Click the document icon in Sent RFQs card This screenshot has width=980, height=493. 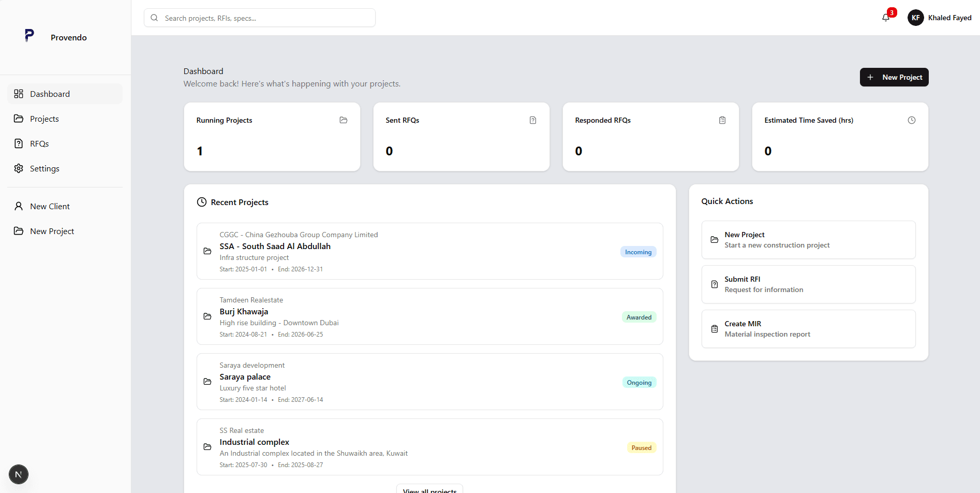click(x=532, y=120)
